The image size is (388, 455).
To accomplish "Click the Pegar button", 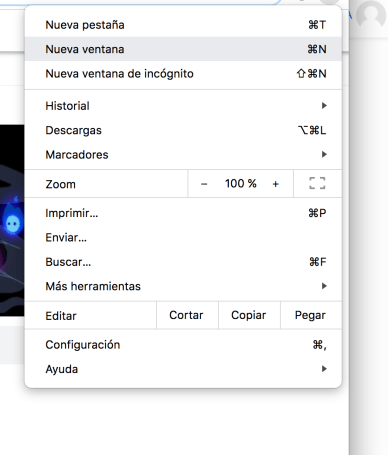I will 311,315.
